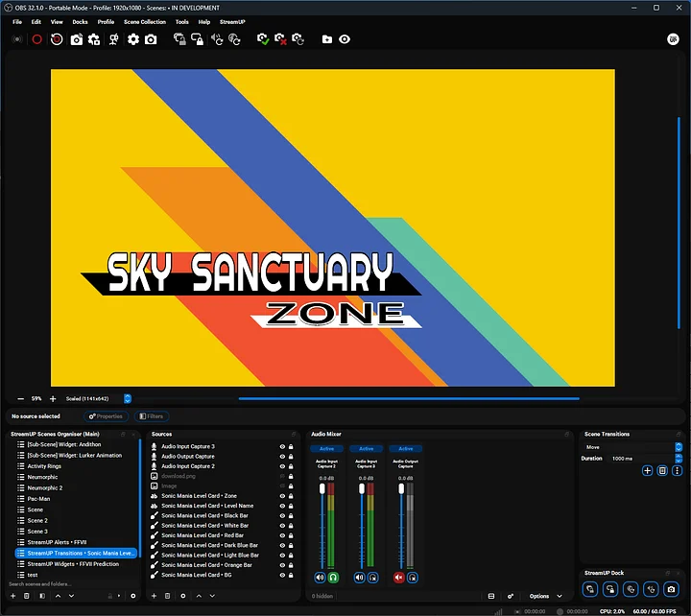Unlock the Audio Input Capture 2 source
The image size is (691, 616).
[291, 466]
